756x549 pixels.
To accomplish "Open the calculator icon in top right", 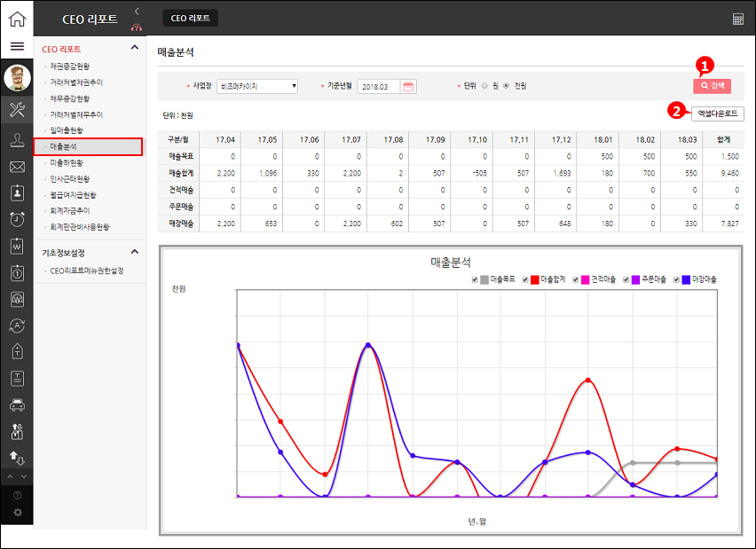I will tap(737, 19).
